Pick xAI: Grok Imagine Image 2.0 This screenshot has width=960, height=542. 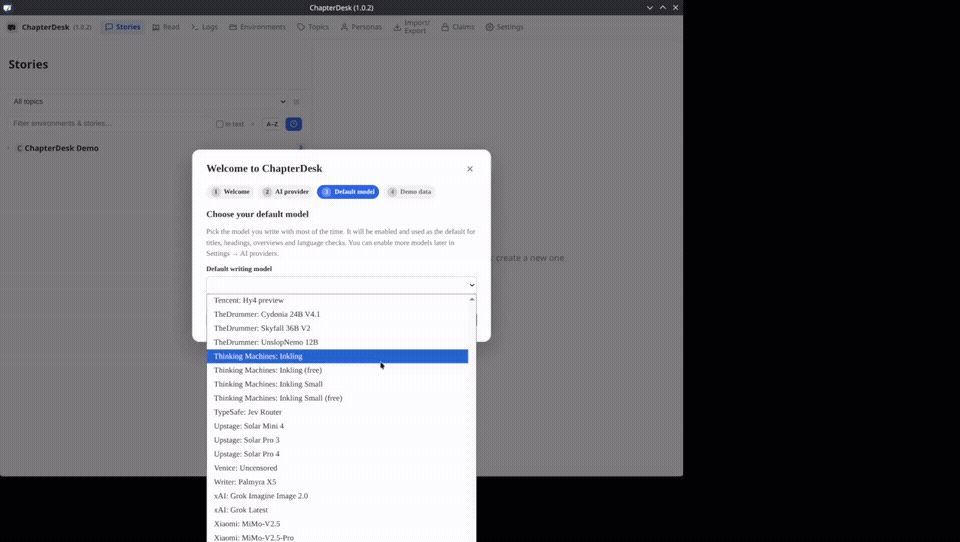[337, 496]
